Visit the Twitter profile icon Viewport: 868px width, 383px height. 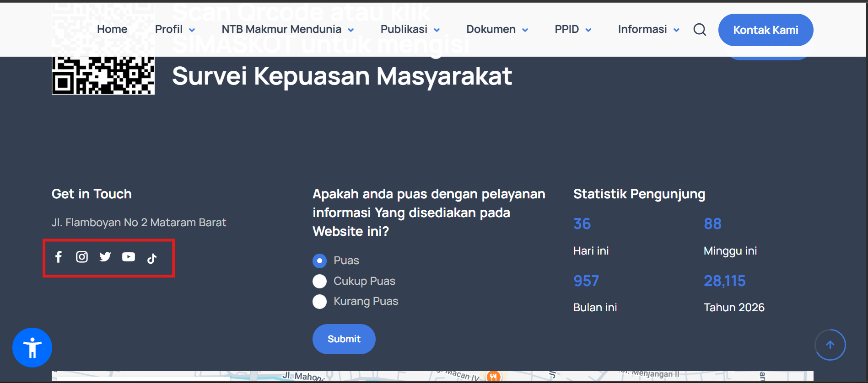pyautogui.click(x=105, y=257)
